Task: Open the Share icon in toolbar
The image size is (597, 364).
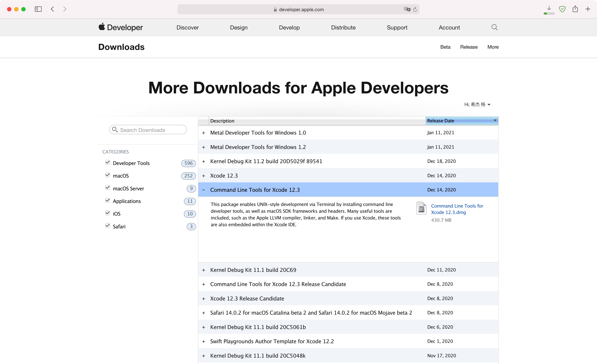Action: coord(575,9)
